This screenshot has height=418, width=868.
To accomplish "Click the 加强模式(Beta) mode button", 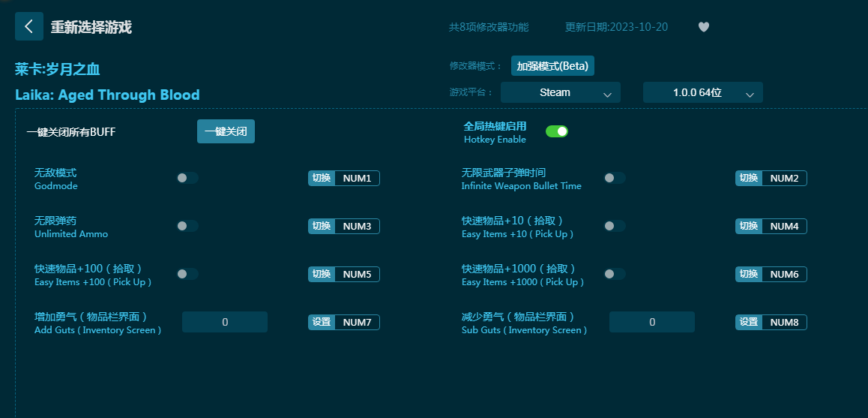I will tap(552, 66).
